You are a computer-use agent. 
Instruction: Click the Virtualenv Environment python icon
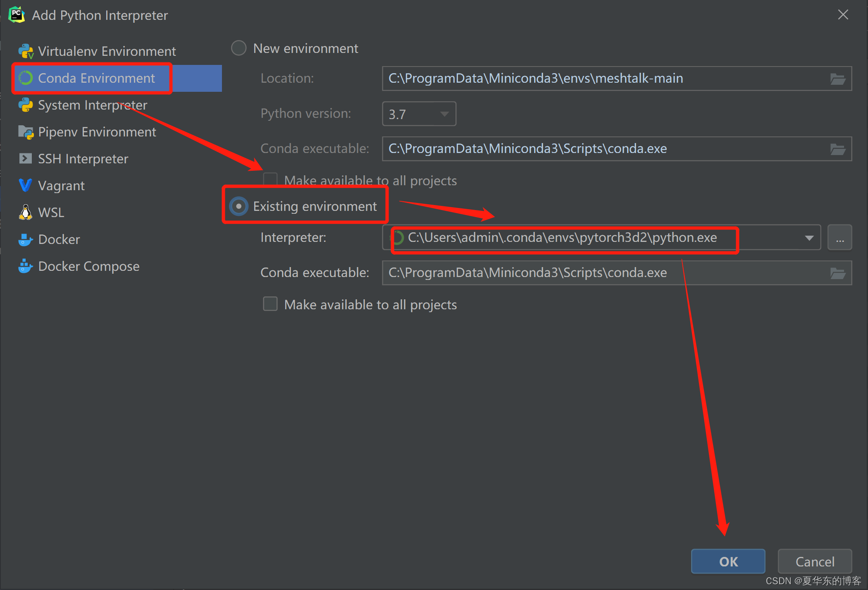click(x=26, y=51)
